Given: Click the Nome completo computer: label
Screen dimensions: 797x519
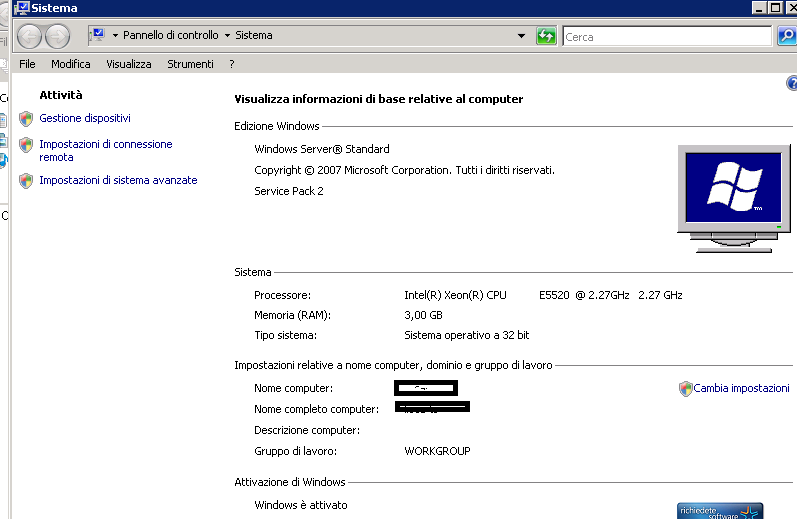Looking at the screenshot, I should pyautogui.click(x=316, y=409).
